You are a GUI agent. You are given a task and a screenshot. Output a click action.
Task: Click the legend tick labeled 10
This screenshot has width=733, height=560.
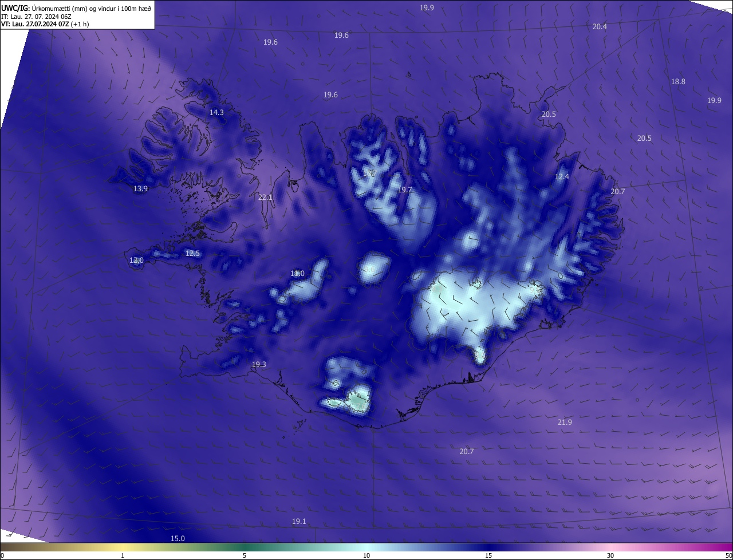click(366, 555)
